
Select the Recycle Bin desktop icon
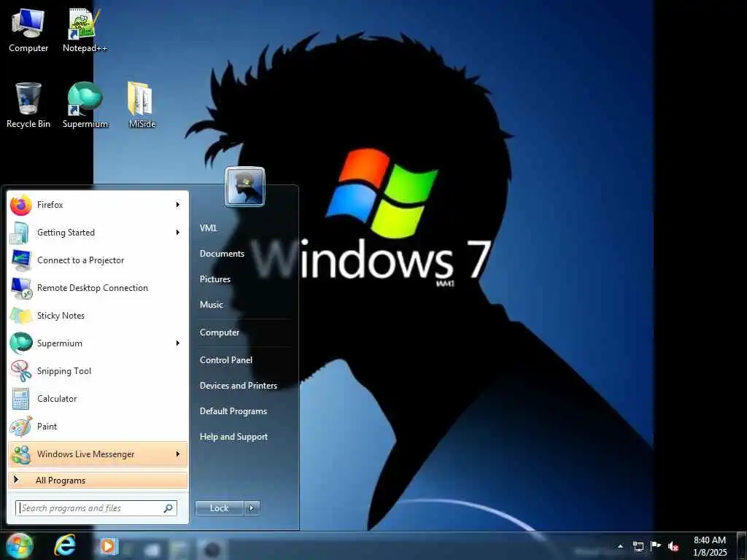pyautogui.click(x=28, y=105)
